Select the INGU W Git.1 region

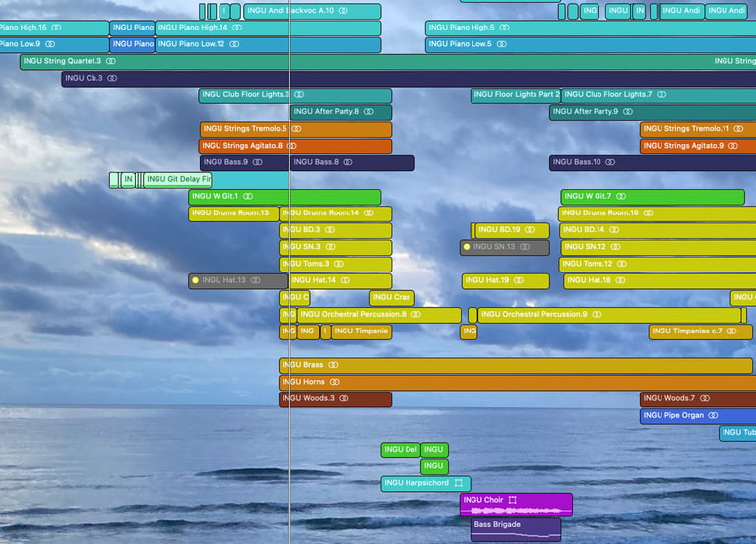(x=284, y=196)
